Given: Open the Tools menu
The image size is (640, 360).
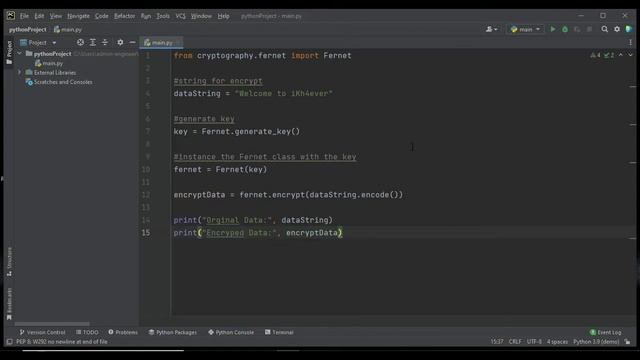Looking at the screenshot, I should 163,16.
